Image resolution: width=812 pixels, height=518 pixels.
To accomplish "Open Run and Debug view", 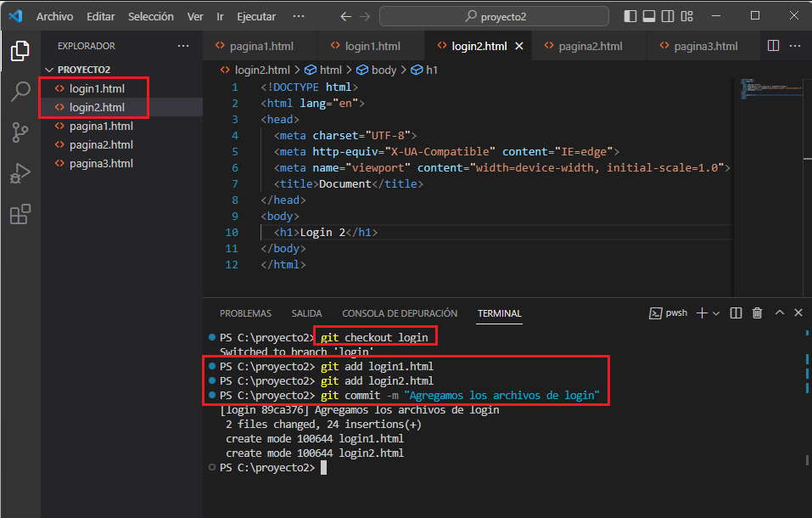I will 20,173.
